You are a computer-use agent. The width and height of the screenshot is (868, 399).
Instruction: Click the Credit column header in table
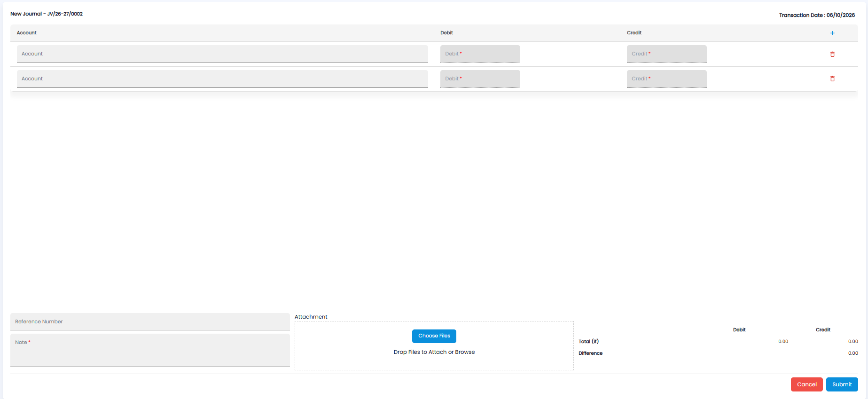[x=634, y=33]
